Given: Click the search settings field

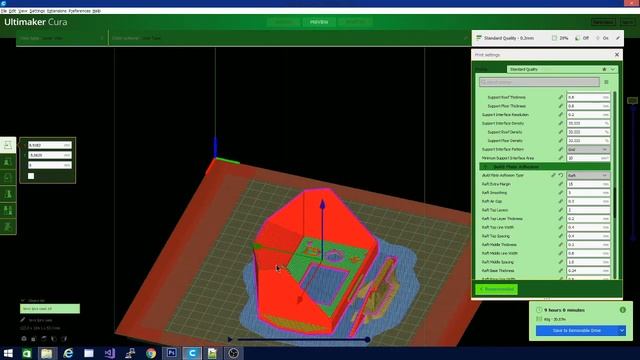Looking at the screenshot, I should (539, 82).
